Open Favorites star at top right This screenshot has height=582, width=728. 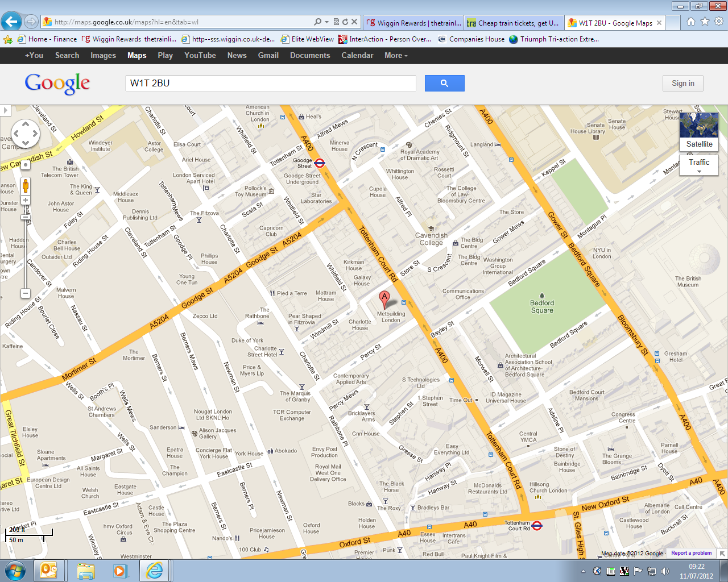pyautogui.click(x=705, y=22)
